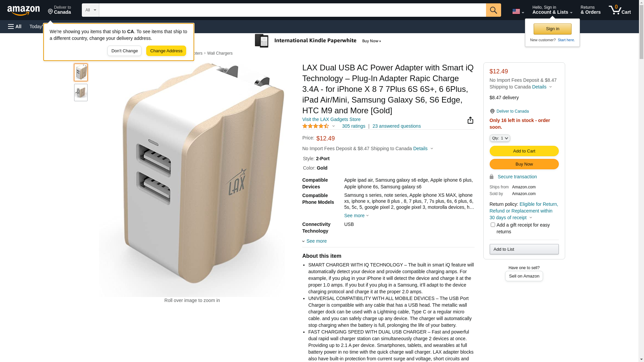Open the Qty quantity dropdown

click(499, 138)
